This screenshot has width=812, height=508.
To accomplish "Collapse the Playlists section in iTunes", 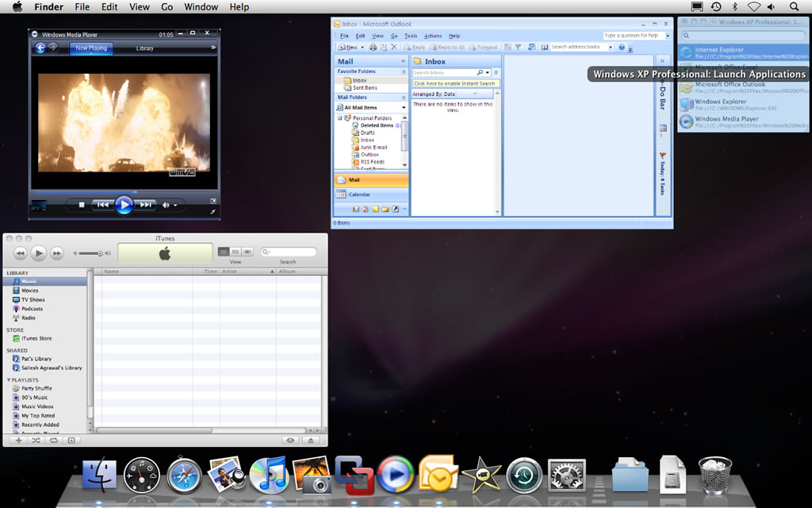I will [x=10, y=380].
